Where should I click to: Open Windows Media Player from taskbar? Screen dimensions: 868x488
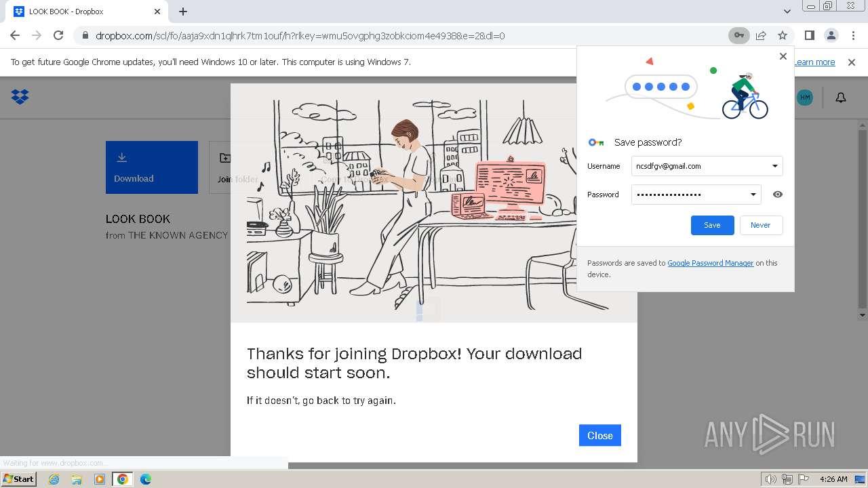click(100, 479)
